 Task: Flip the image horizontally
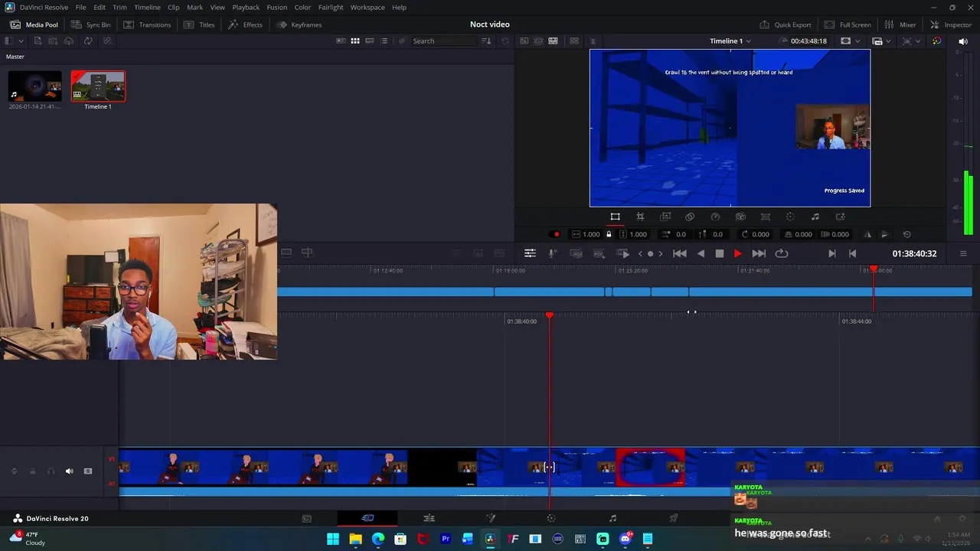coord(867,234)
